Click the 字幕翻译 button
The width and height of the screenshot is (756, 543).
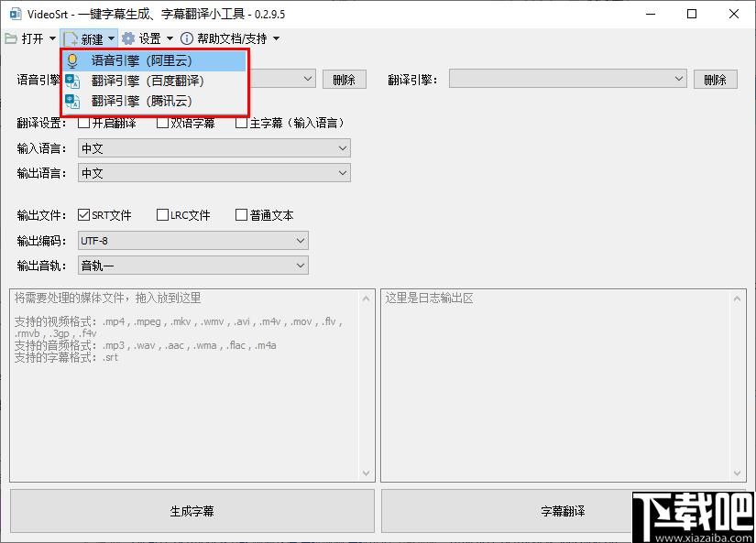563,511
